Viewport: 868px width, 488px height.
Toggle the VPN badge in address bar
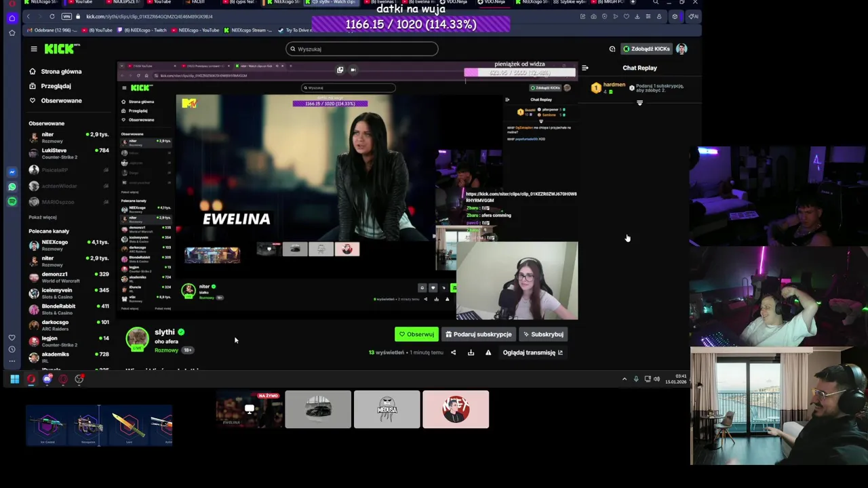(66, 16)
